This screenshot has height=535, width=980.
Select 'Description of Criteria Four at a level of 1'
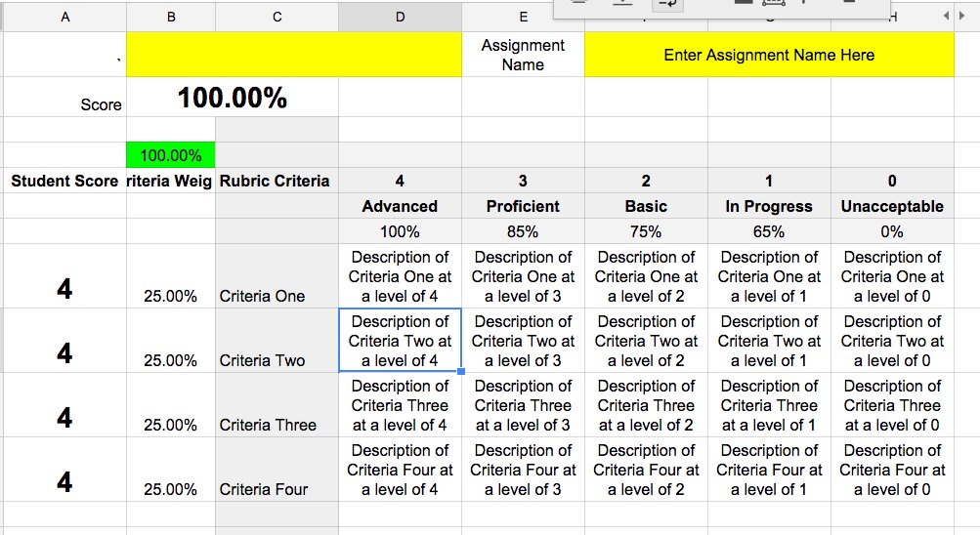point(769,469)
